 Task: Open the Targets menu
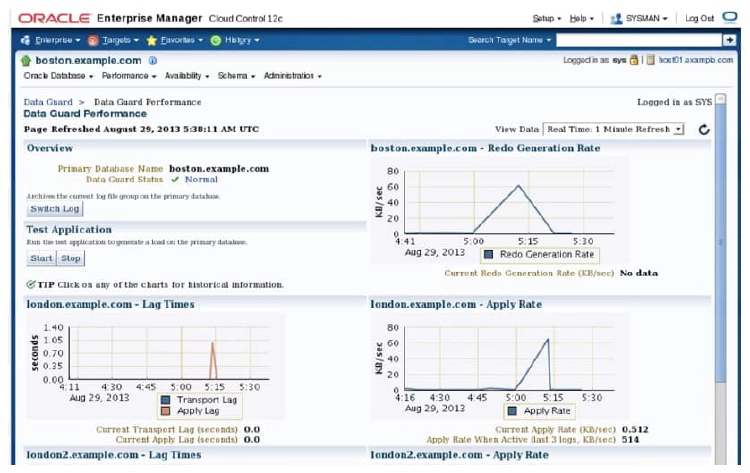tap(120, 40)
